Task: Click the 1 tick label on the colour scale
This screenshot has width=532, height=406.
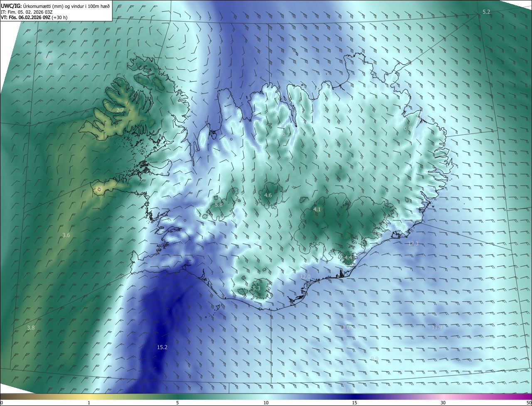Action: 89,403
